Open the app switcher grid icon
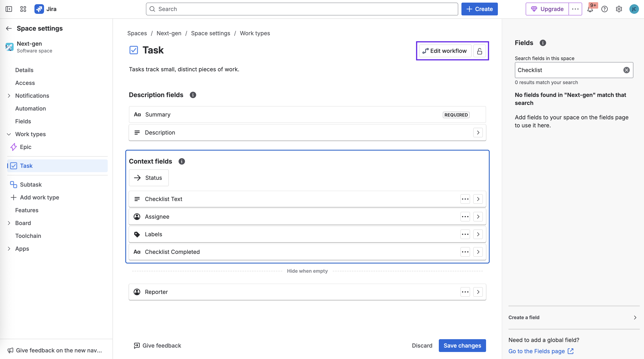The image size is (644, 359). pyautogui.click(x=23, y=9)
